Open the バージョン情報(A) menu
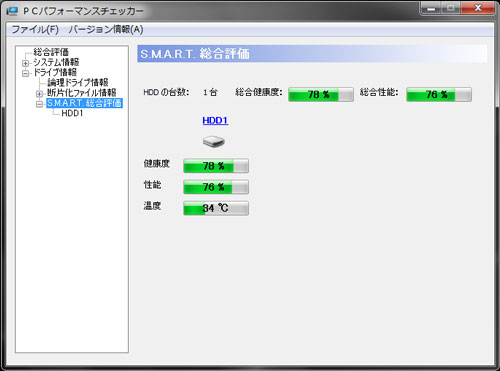 point(106,29)
